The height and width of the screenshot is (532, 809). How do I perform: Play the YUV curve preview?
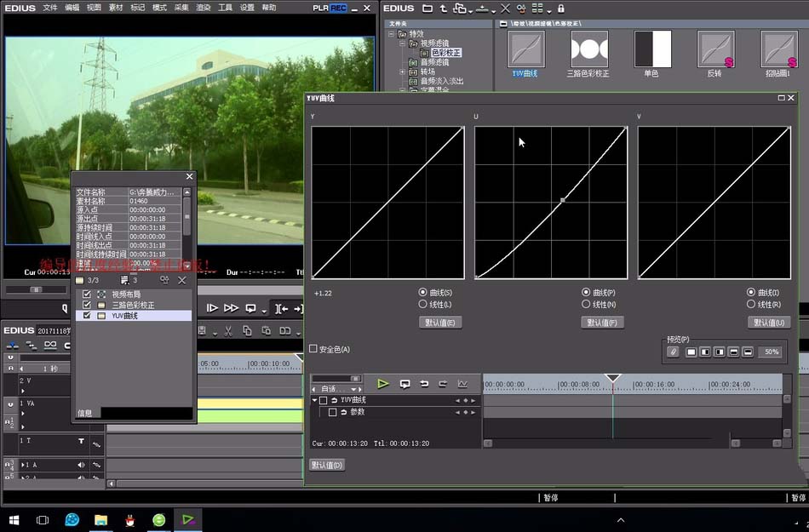[382, 384]
